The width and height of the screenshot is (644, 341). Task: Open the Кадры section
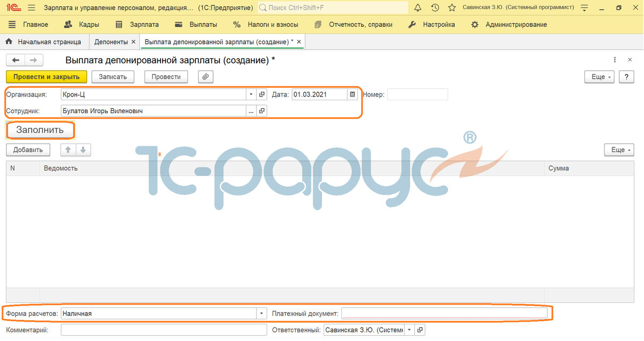tap(82, 25)
